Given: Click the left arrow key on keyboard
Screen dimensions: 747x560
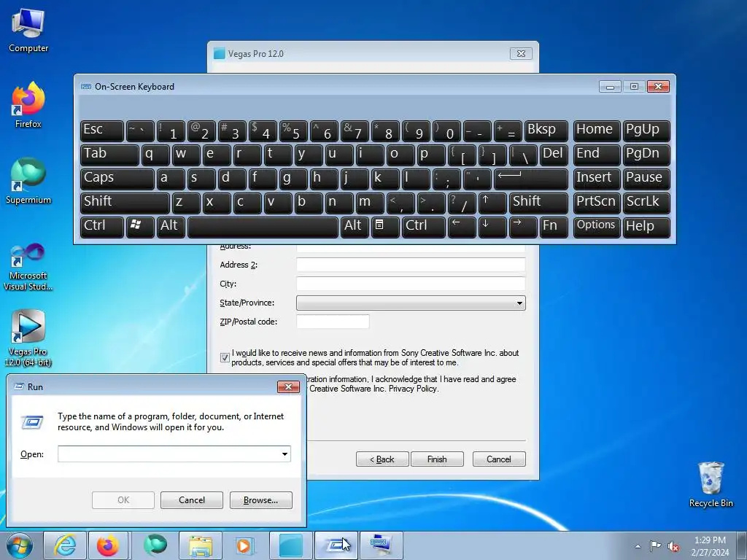Looking at the screenshot, I should (462, 227).
